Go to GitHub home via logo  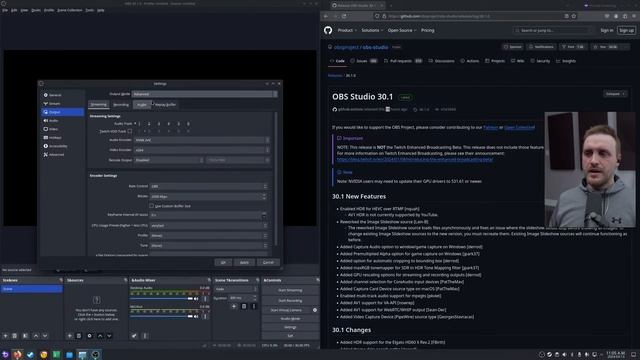tap(328, 30)
